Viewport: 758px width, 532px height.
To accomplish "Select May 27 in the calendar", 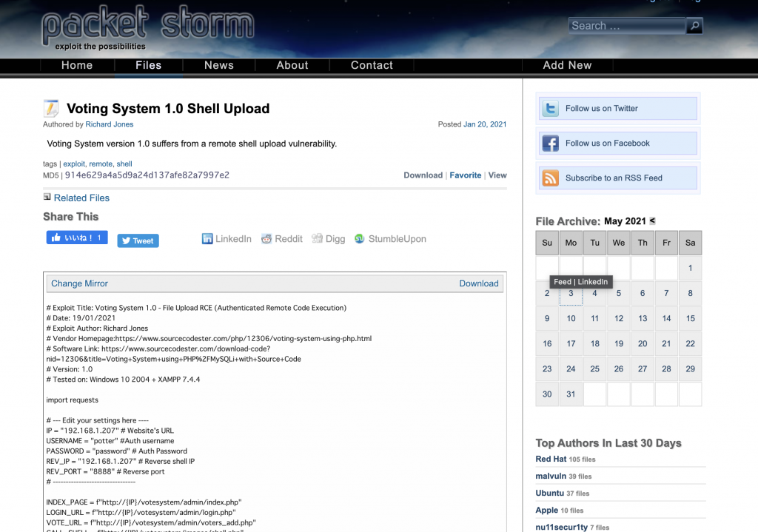I will click(642, 368).
